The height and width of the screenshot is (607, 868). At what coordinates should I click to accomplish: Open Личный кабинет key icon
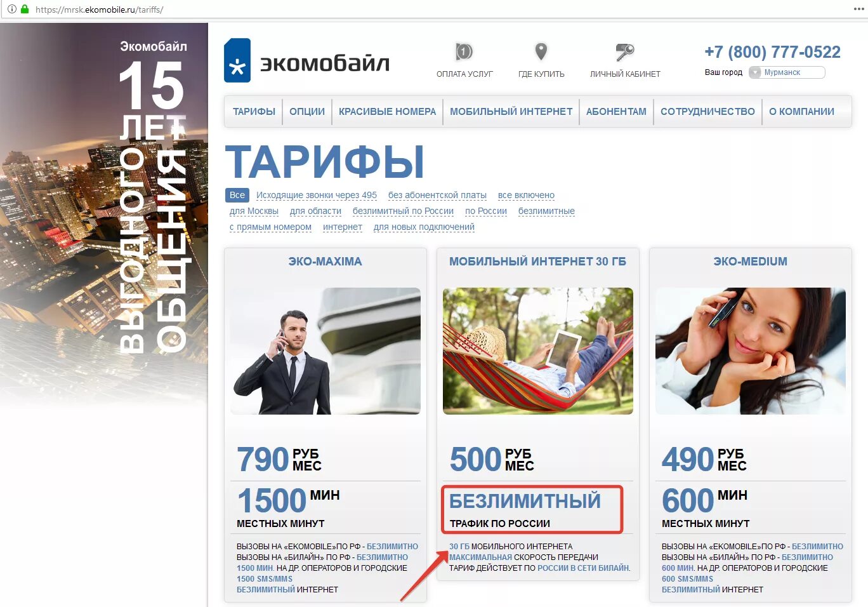tap(625, 52)
